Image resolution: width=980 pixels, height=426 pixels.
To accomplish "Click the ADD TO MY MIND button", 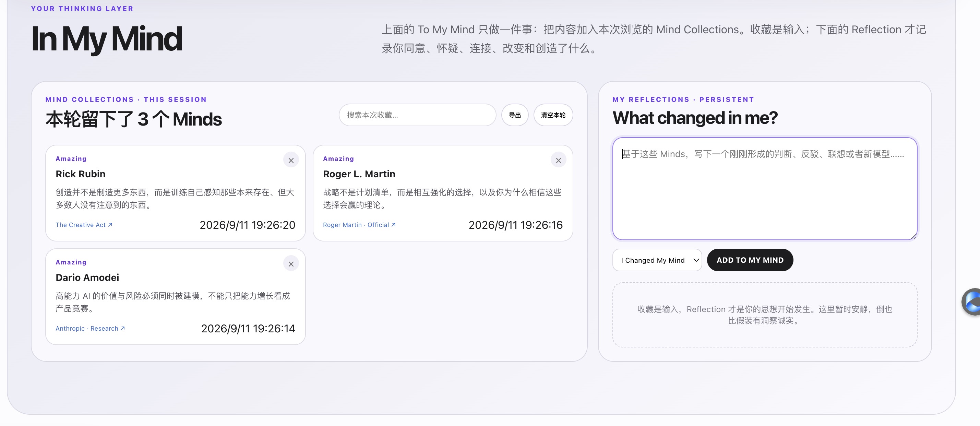I will click(x=750, y=260).
